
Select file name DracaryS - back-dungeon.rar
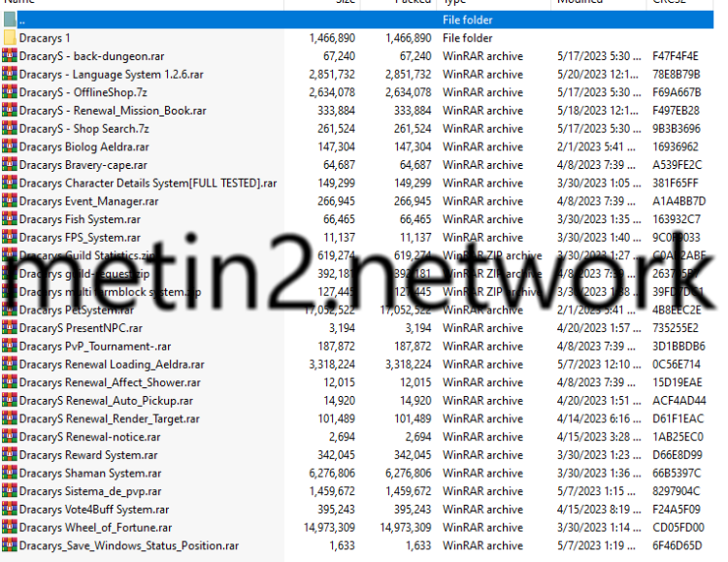point(92,56)
